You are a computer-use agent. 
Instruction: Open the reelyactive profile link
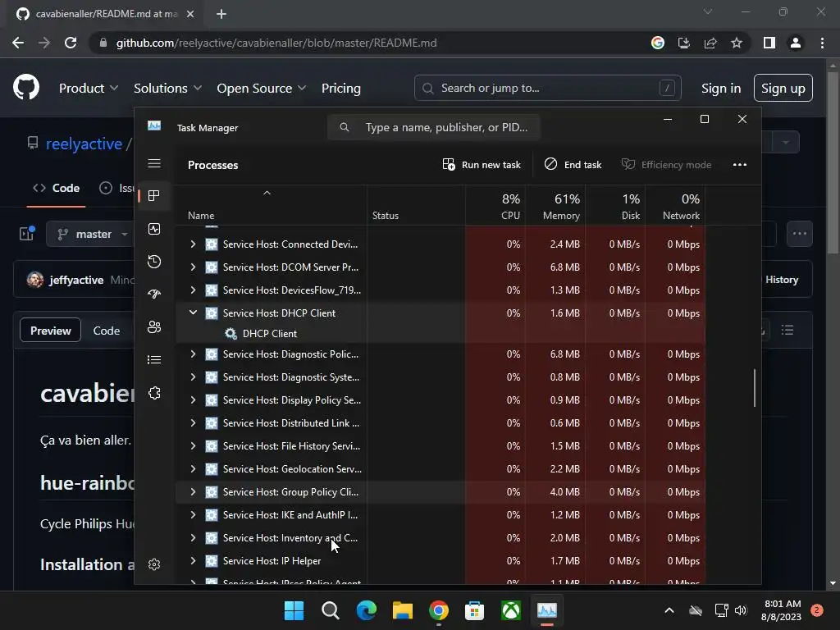(x=84, y=144)
